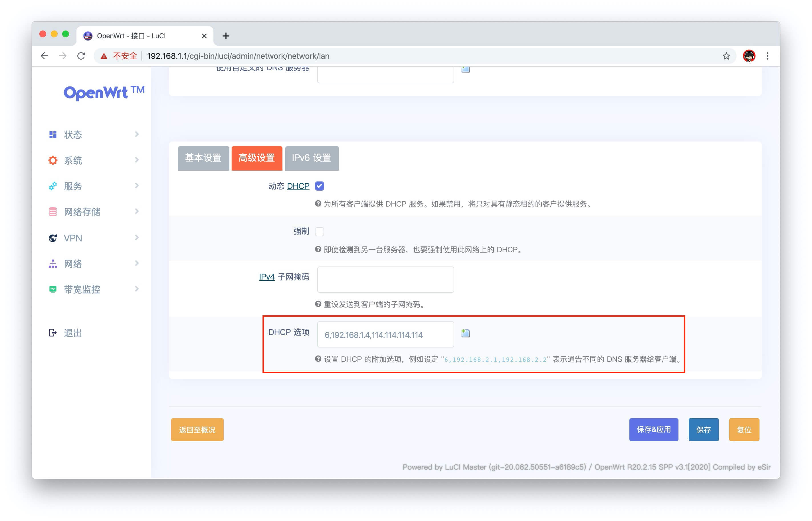Open the IPv6 设置 tab
Viewport: 812px width, 521px height.
pos(312,158)
